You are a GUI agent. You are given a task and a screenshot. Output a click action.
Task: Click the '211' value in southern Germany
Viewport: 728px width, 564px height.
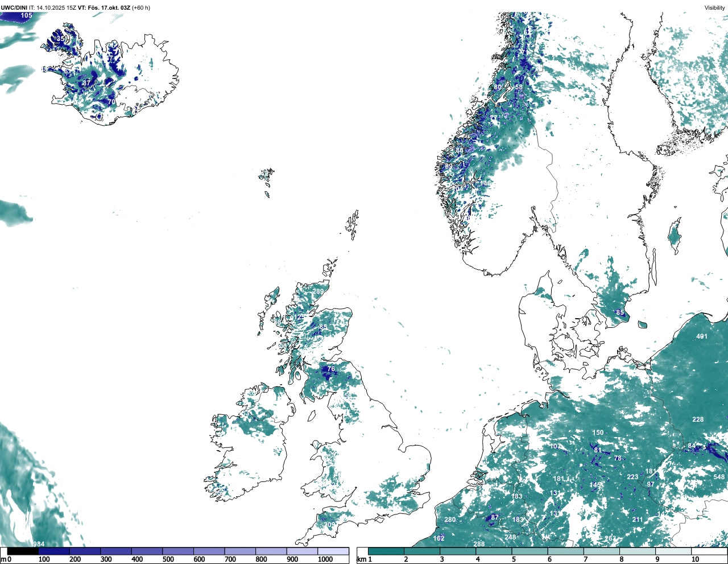point(638,520)
